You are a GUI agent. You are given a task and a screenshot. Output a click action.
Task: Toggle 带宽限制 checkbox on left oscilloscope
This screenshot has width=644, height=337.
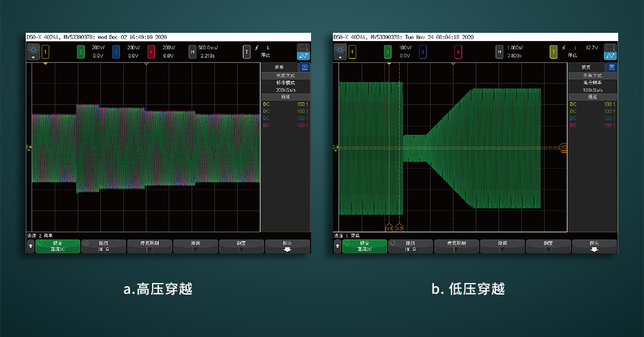(x=150, y=246)
